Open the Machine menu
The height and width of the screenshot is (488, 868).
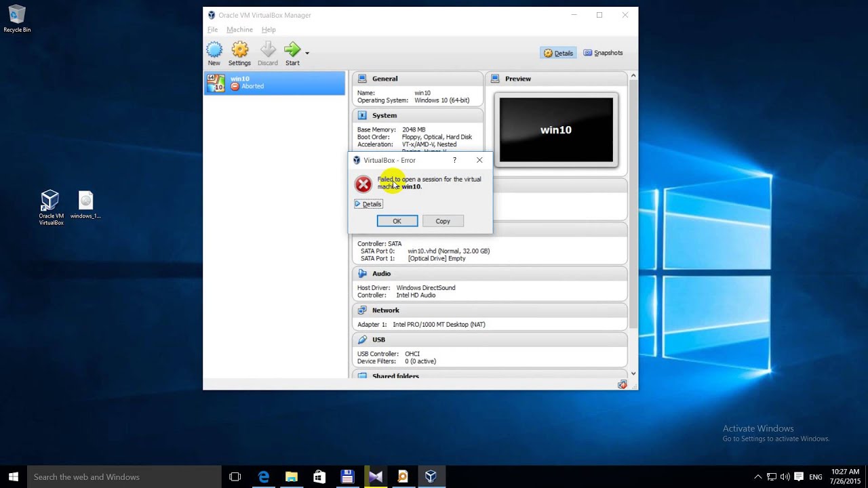[x=239, y=30]
